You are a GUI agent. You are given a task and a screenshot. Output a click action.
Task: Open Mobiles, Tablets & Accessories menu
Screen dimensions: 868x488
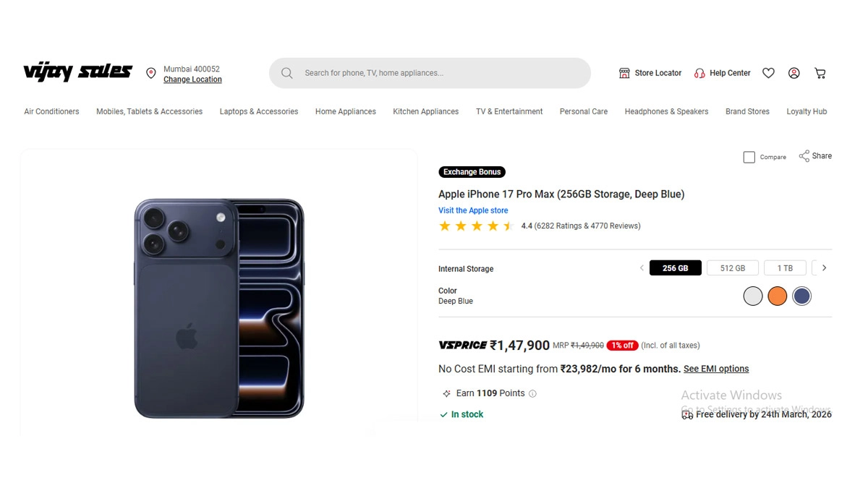(x=149, y=111)
